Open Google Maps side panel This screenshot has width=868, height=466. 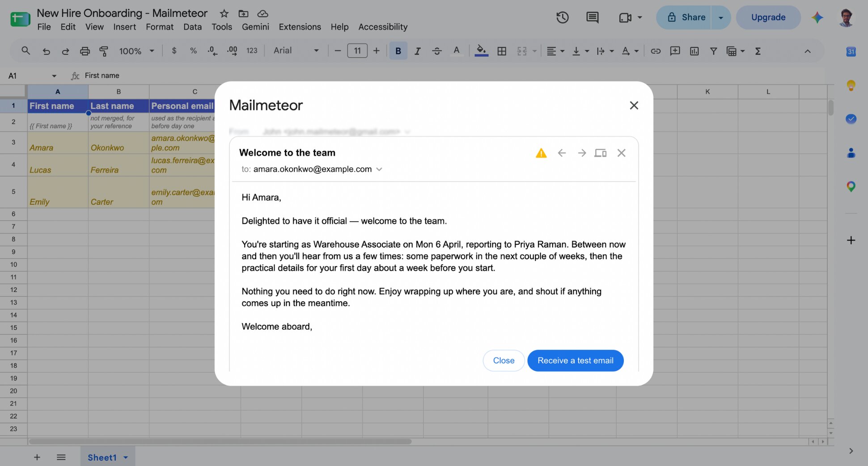851,186
